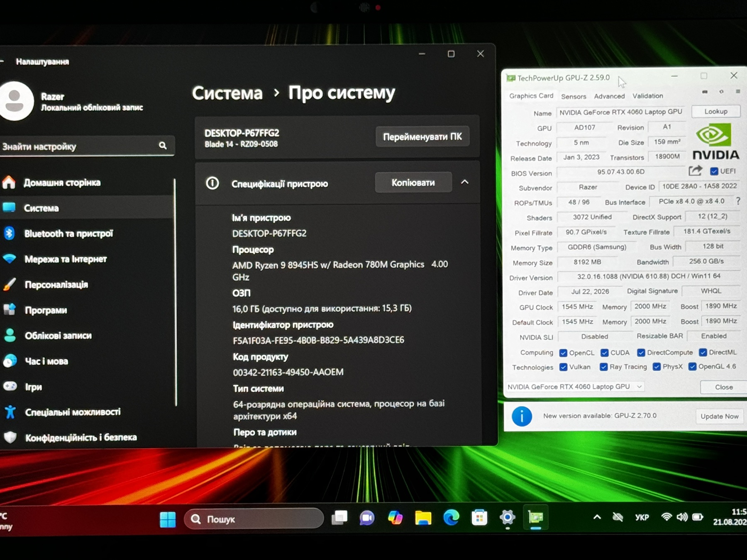747x560 pixels.
Task: Click the Знайти настройку search field
Action: click(86, 146)
